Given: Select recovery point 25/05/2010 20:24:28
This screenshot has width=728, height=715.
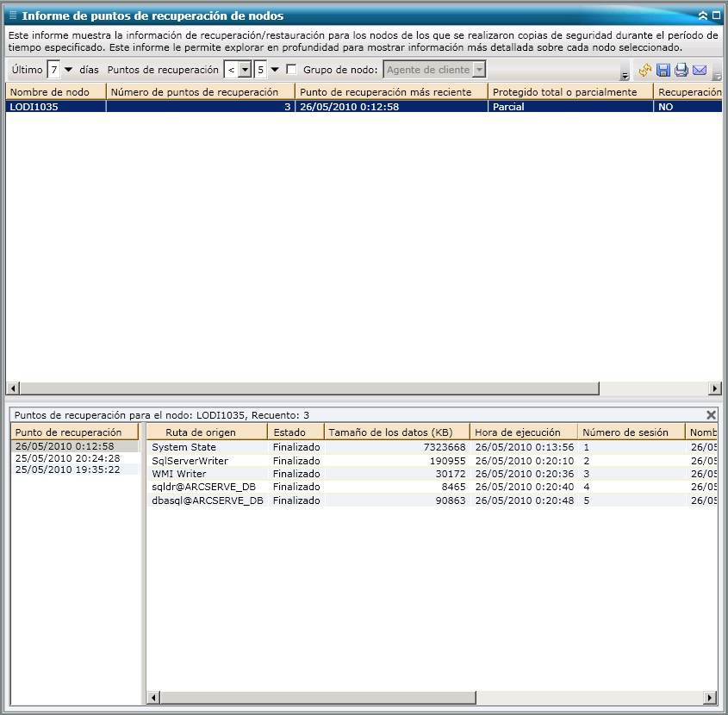Looking at the screenshot, I should coord(75,458).
